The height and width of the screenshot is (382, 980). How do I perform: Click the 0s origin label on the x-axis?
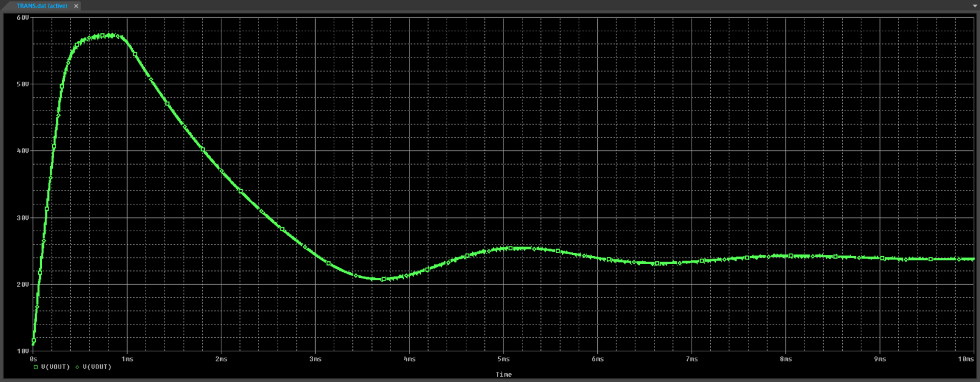tap(33, 359)
